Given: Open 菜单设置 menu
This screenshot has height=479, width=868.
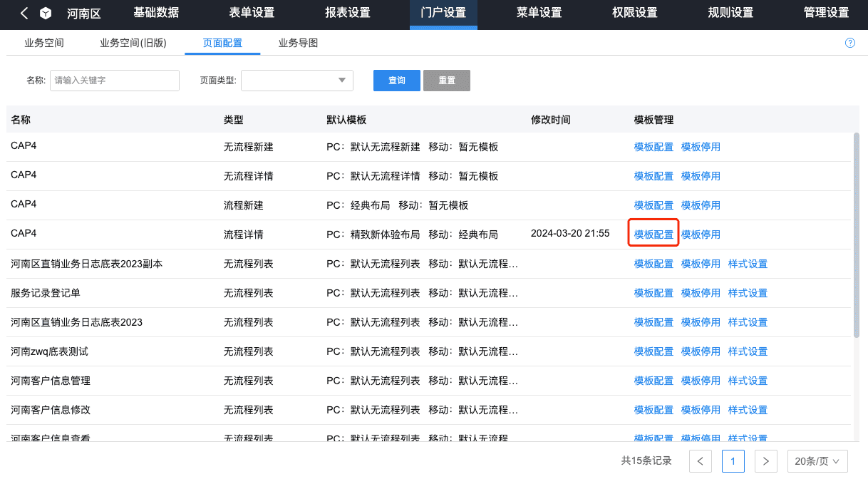Looking at the screenshot, I should [x=539, y=13].
